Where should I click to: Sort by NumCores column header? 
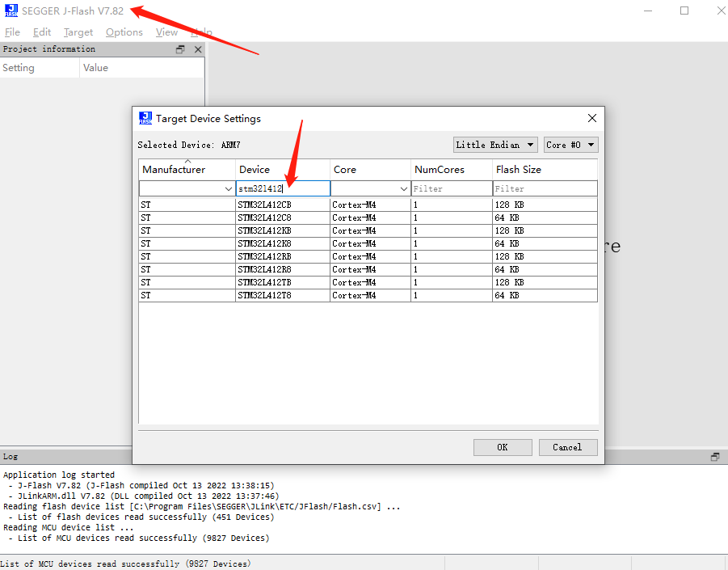[452, 170]
